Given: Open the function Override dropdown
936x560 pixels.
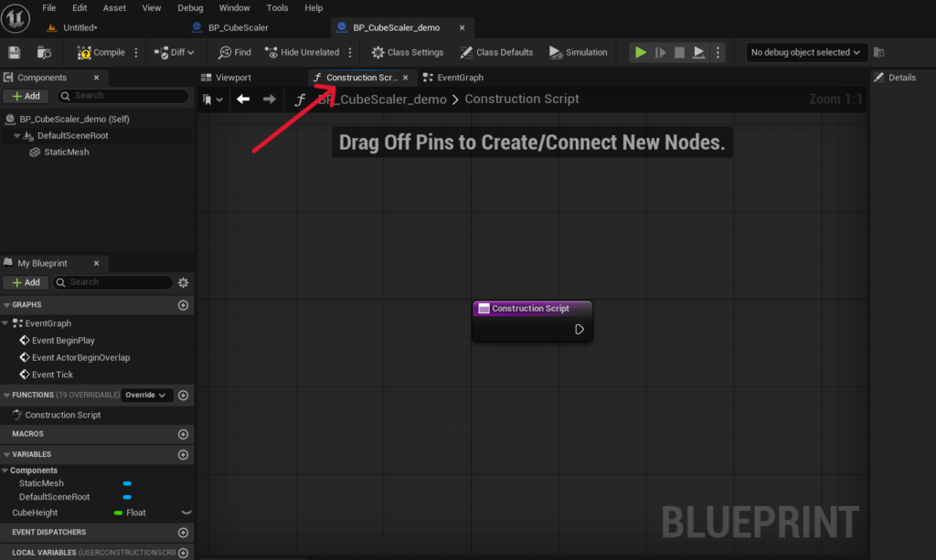Looking at the screenshot, I should click(x=146, y=395).
